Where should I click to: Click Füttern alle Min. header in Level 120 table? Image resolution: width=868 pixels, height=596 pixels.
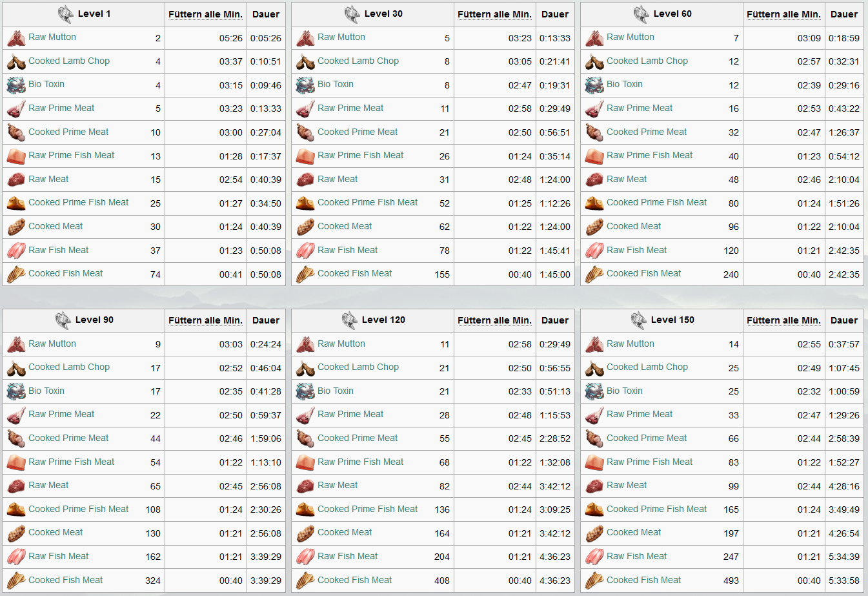[494, 320]
